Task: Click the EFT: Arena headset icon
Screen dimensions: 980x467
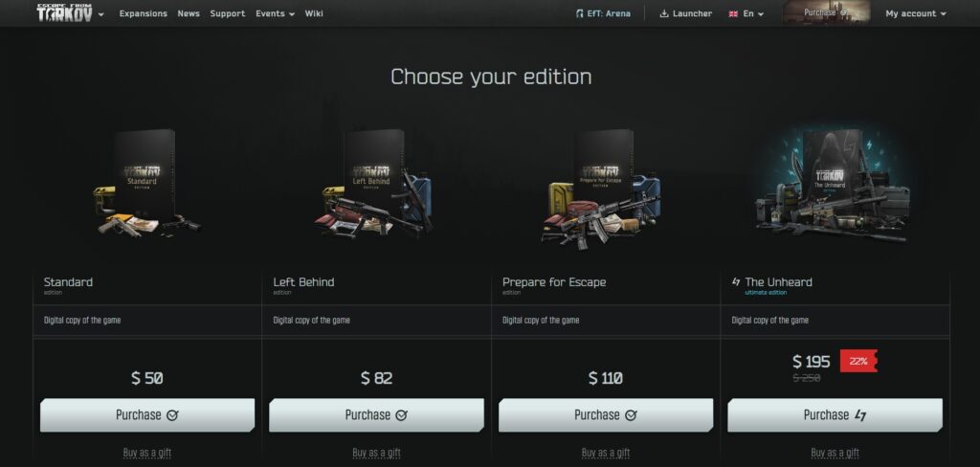Action: 579,13
